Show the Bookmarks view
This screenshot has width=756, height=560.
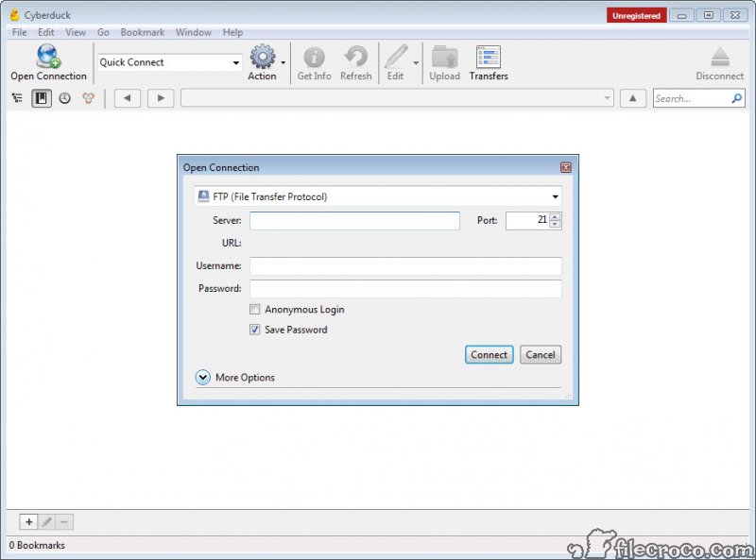click(x=42, y=98)
